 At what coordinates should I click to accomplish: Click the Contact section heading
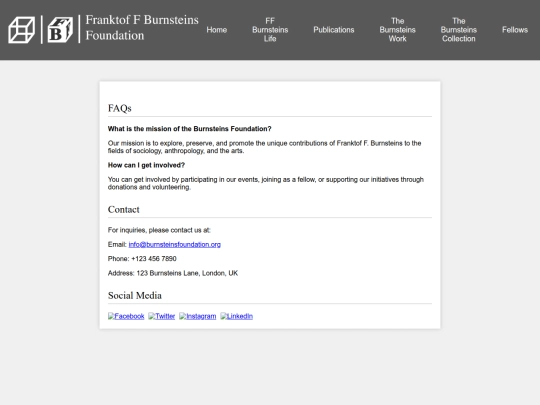124,209
